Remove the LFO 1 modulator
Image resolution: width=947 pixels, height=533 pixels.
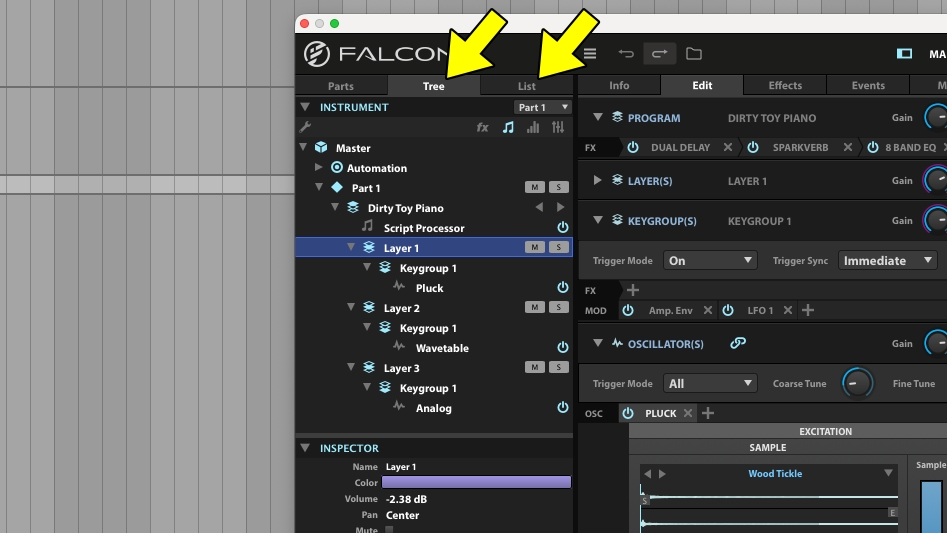click(x=788, y=310)
